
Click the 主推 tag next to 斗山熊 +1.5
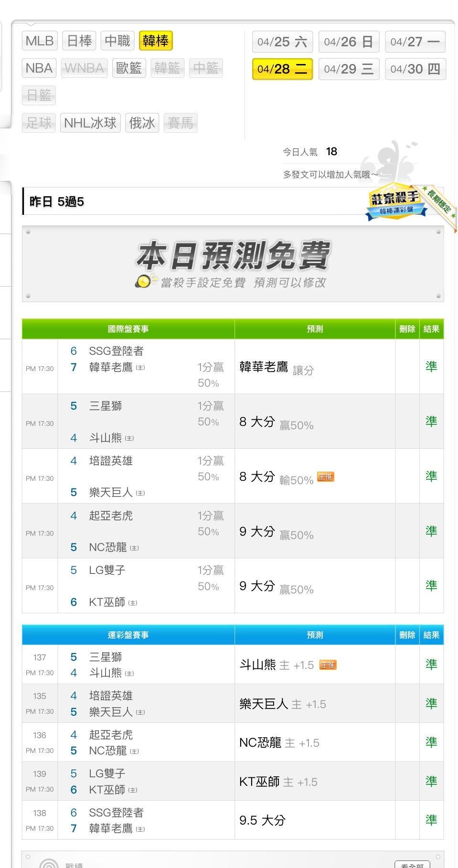tap(328, 665)
